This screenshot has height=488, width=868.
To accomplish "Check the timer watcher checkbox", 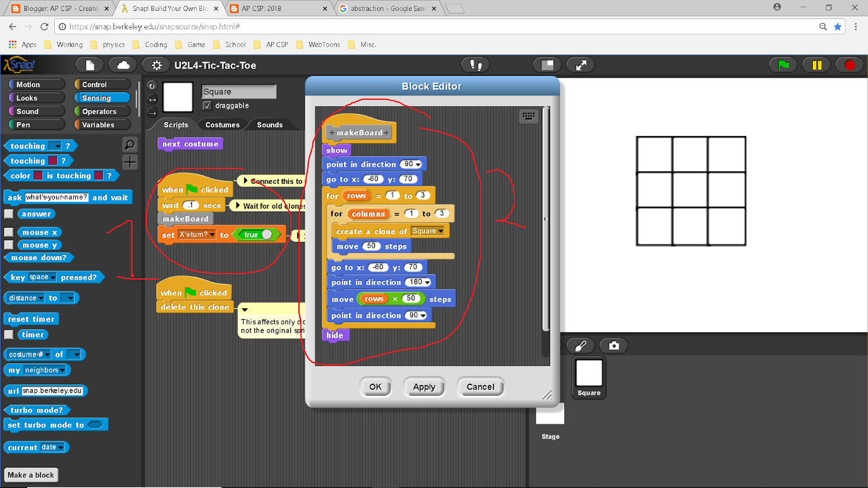I will point(8,335).
